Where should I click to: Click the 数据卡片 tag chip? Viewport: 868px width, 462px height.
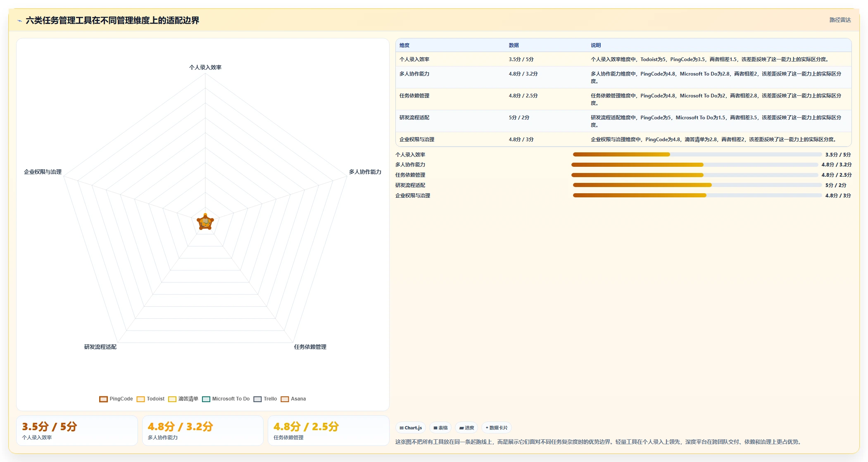(497, 428)
